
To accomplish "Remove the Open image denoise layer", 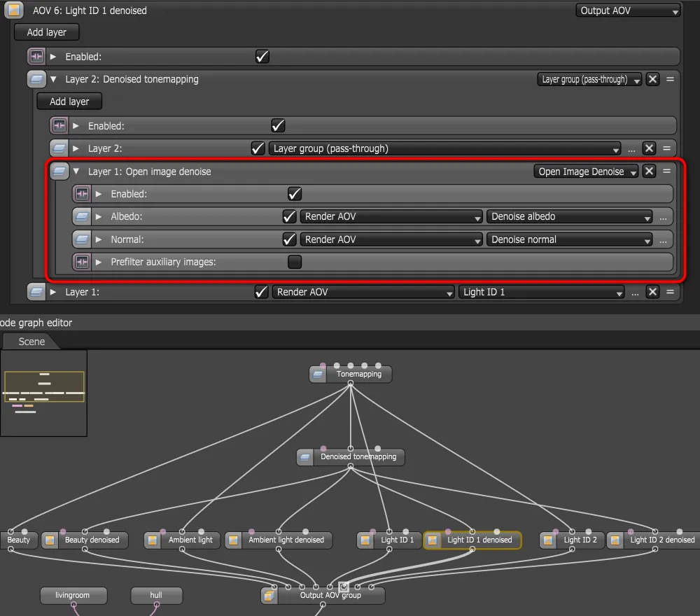I will pyautogui.click(x=650, y=171).
